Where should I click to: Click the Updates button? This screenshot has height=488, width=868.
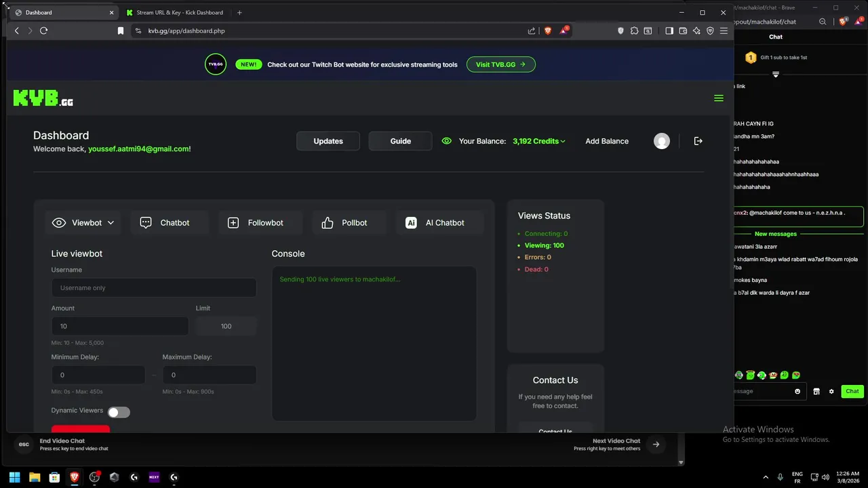[x=328, y=141]
